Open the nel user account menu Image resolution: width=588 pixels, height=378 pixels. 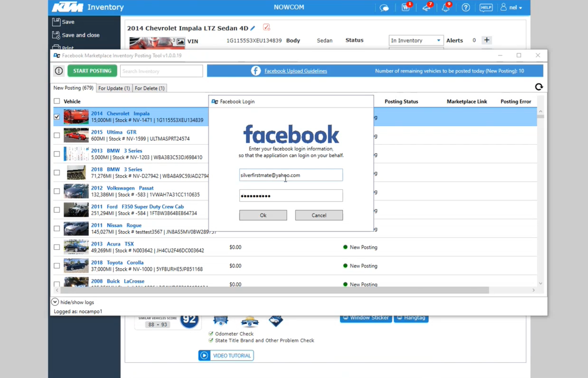click(x=511, y=7)
